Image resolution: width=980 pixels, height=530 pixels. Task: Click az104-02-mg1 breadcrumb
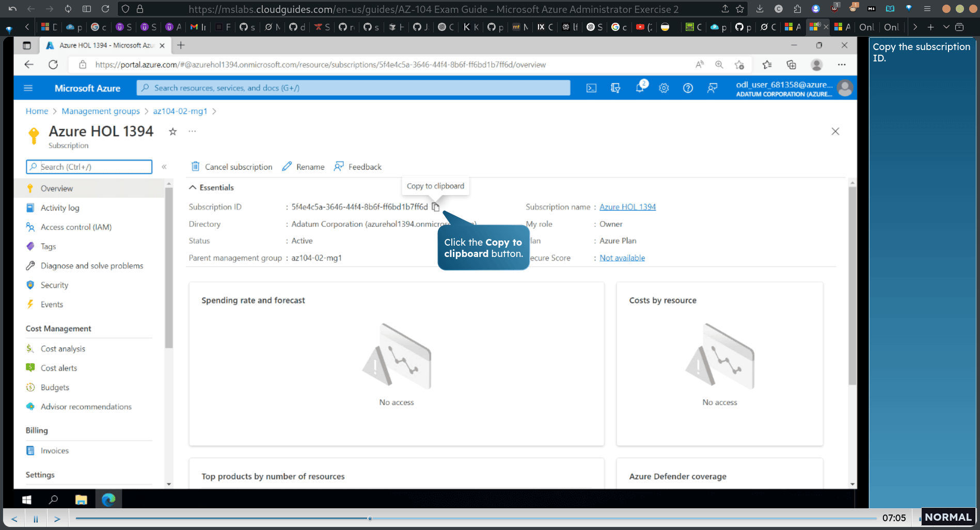pyautogui.click(x=180, y=111)
